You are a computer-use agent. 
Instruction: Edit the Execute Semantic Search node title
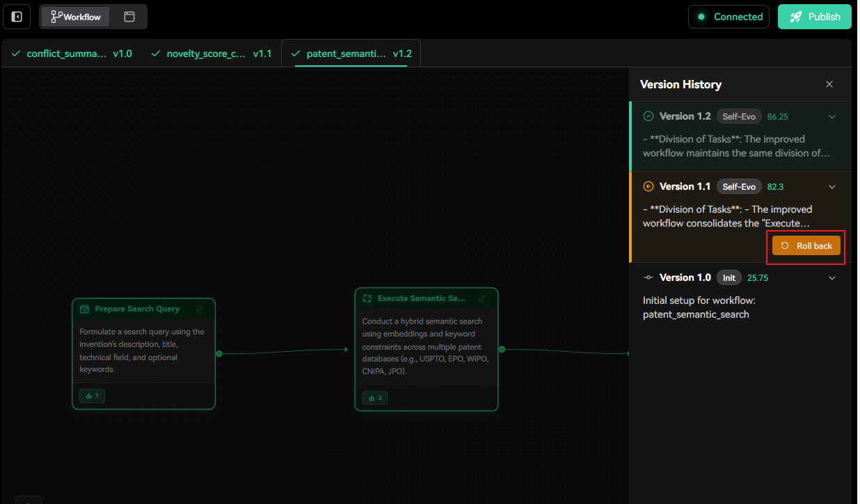pyautogui.click(x=482, y=298)
